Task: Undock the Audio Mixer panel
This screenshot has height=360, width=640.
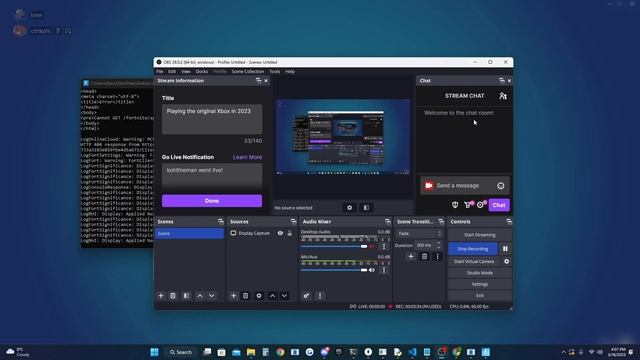Action: click(x=388, y=222)
